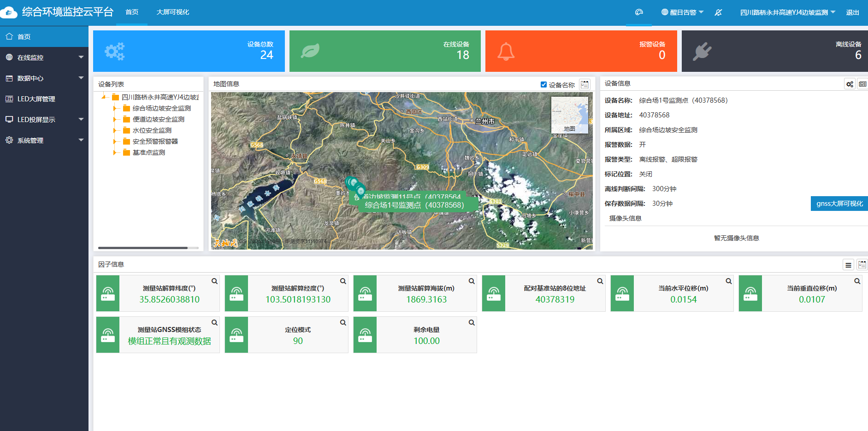Screen dimensions: 868x431
Task: Switch factor info to list view icon
Action: [848, 265]
